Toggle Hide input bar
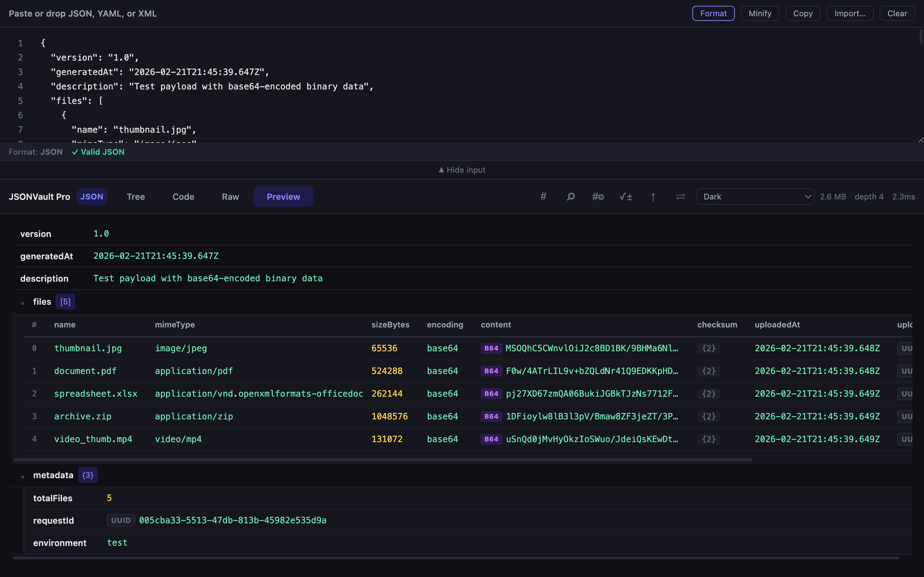The image size is (924, 577). pos(462,170)
